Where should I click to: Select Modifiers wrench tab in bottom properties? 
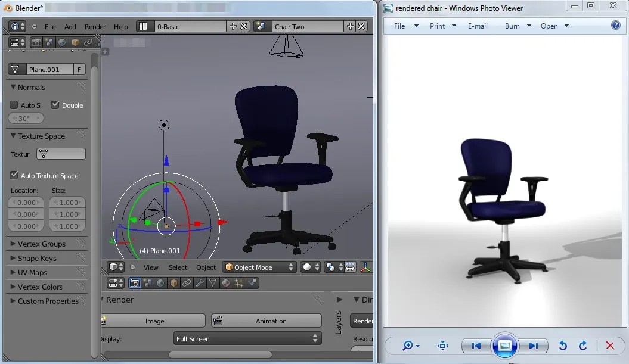click(200, 283)
